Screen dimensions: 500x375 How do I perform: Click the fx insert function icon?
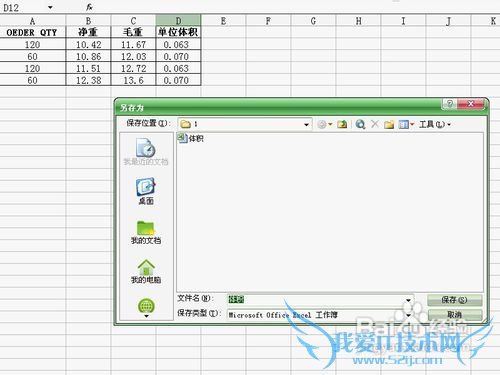[x=89, y=7]
